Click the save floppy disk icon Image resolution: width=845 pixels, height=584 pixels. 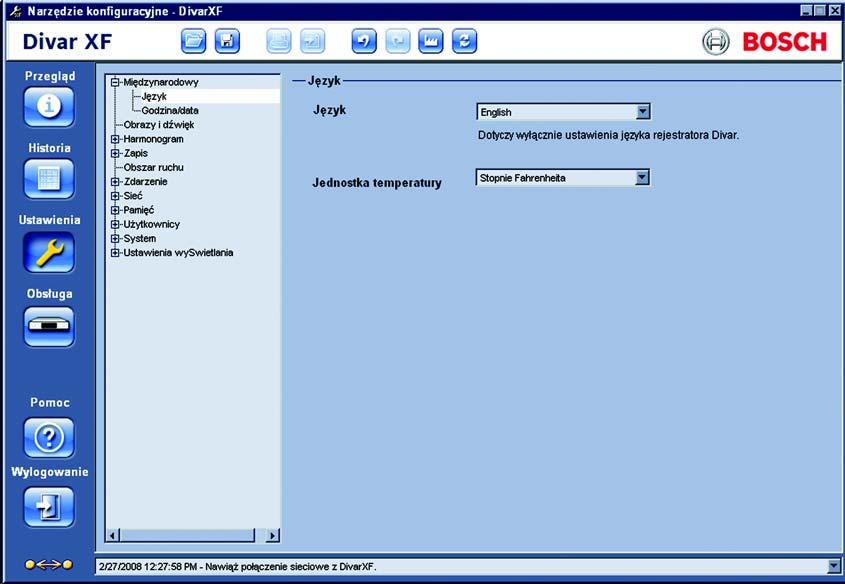227,41
